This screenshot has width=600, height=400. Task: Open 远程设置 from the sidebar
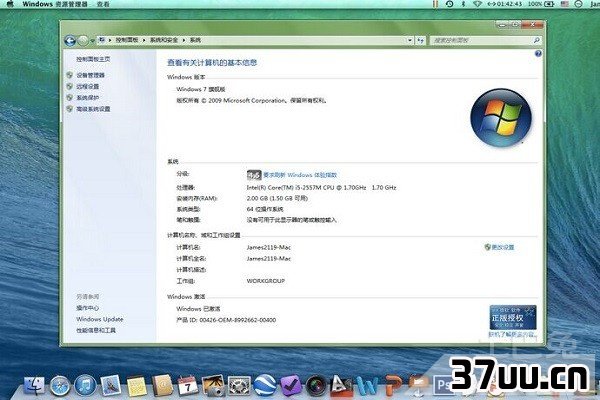pos(88,87)
